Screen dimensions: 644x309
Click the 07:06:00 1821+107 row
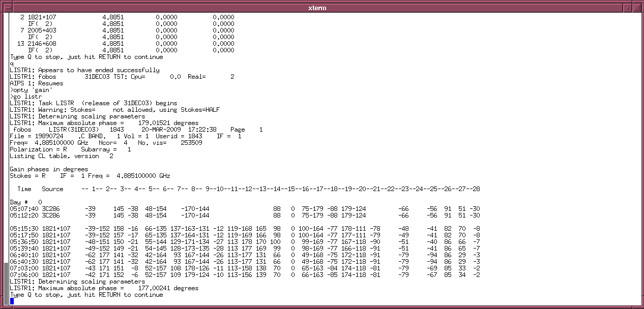click(x=245, y=275)
